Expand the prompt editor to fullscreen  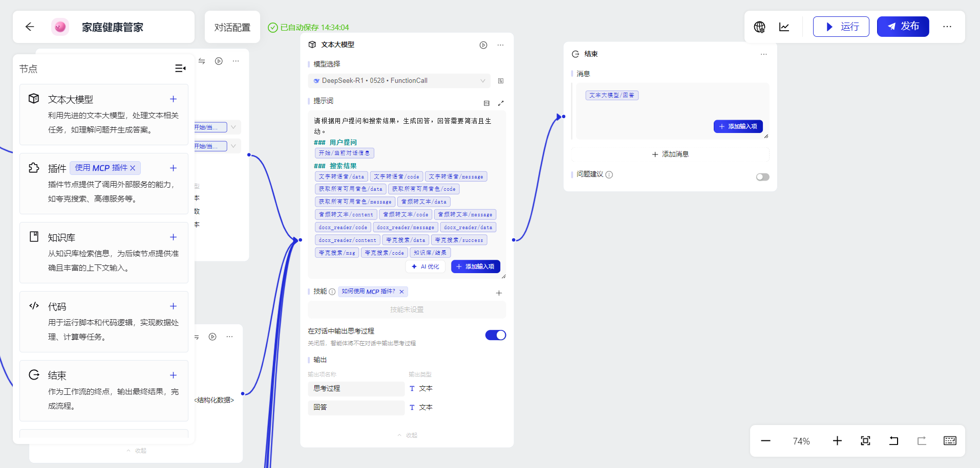pyautogui.click(x=501, y=103)
